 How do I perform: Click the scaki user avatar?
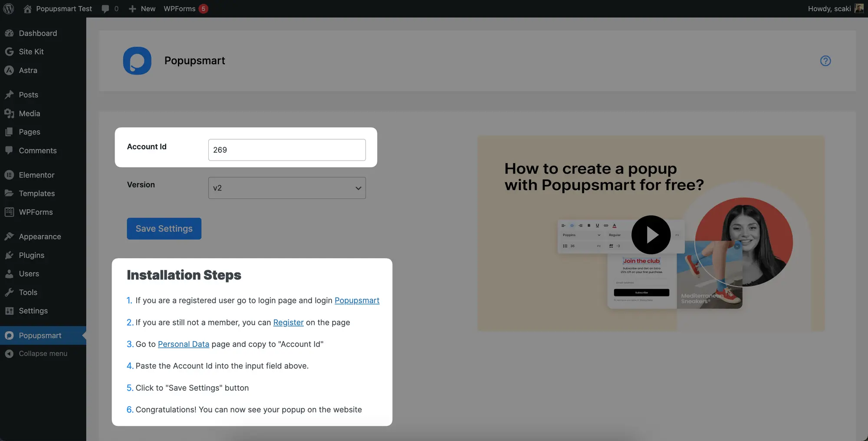tap(859, 9)
